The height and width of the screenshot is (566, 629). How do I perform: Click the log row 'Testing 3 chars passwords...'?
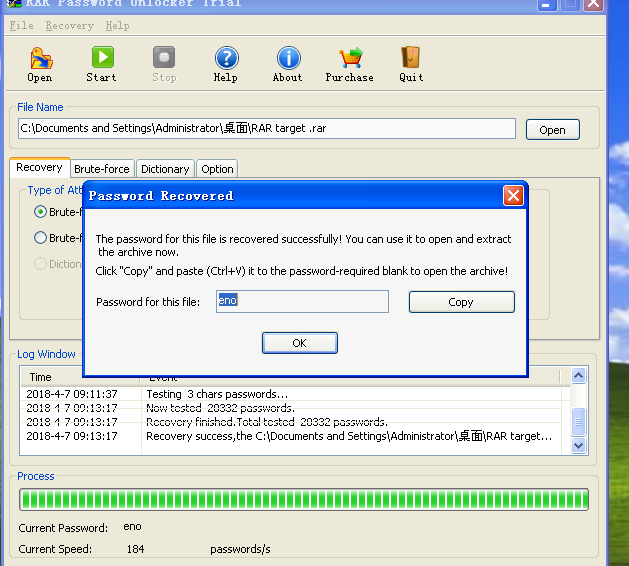click(291, 394)
